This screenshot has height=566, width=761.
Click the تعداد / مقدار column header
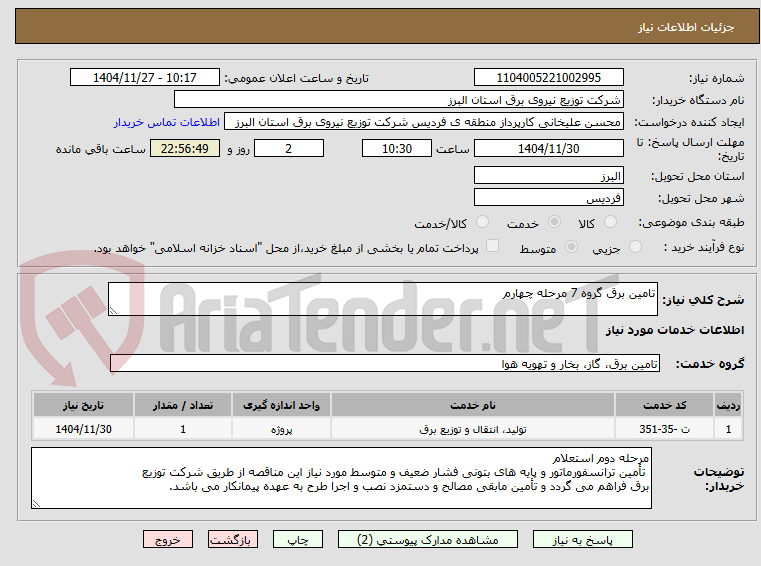183,405
